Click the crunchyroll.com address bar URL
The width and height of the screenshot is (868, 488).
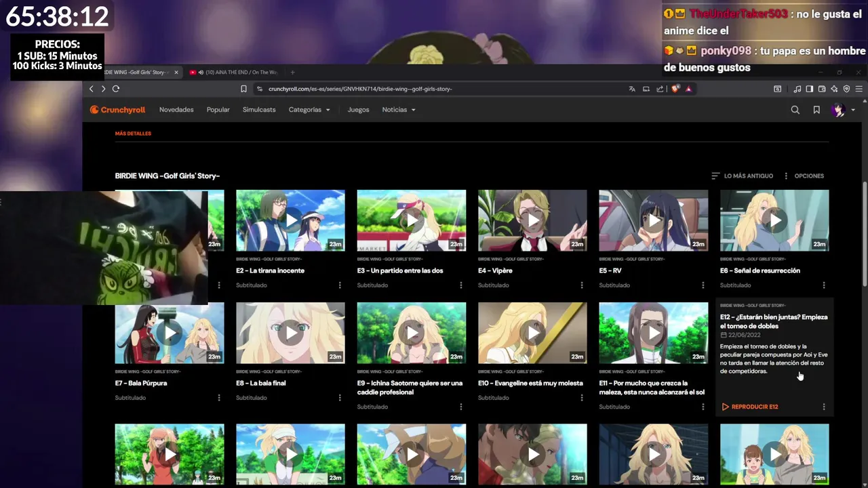tap(360, 89)
